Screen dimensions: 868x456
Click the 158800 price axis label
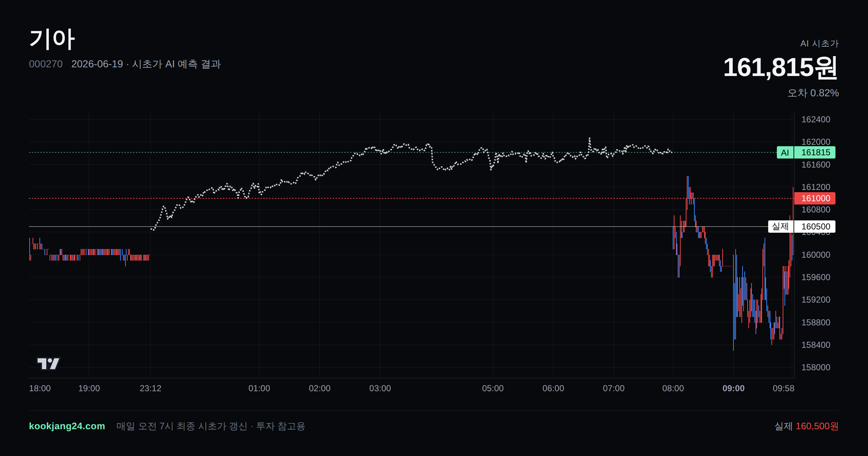[x=816, y=322]
